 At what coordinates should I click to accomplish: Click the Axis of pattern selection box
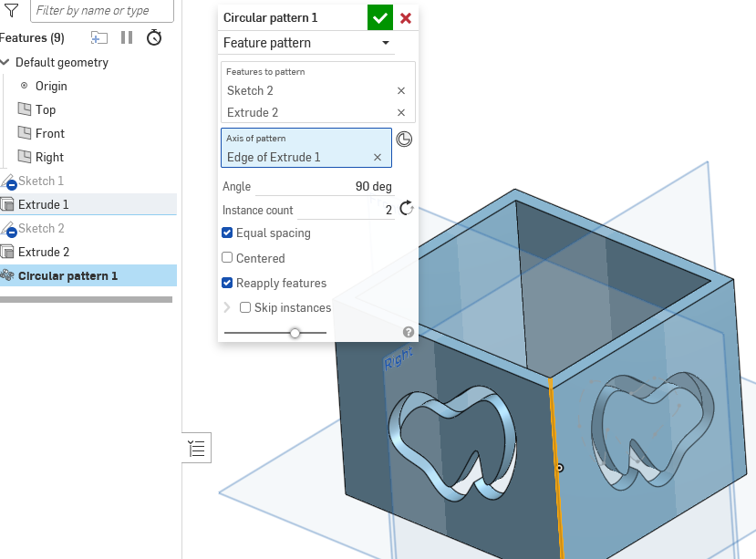[x=306, y=148]
